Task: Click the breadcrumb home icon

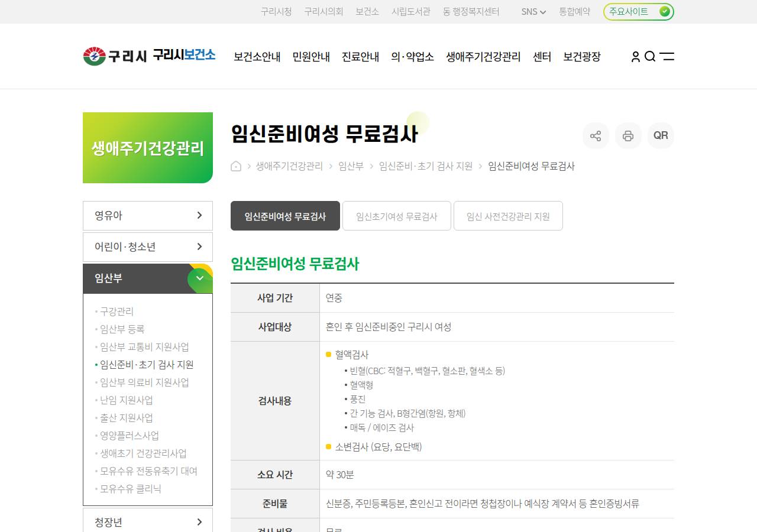Action: pos(236,166)
